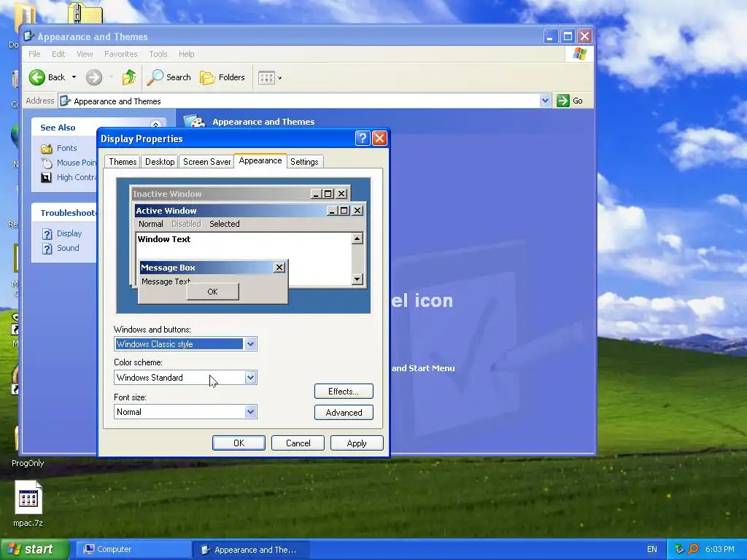Toggle the Folders pane button

[x=222, y=77]
